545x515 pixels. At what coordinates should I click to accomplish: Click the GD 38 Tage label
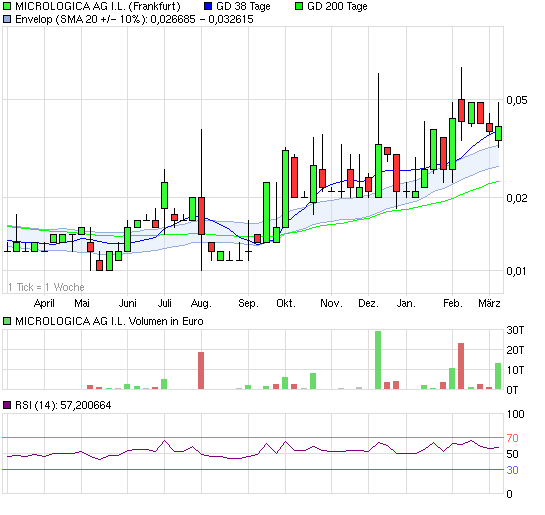[243, 6]
